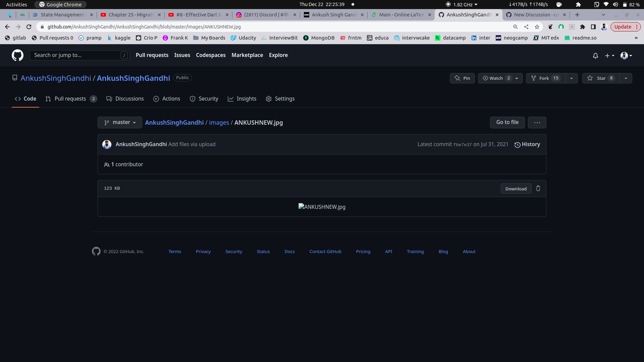Click the search or jump to field
The height and width of the screenshot is (362, 644).
[x=79, y=55]
